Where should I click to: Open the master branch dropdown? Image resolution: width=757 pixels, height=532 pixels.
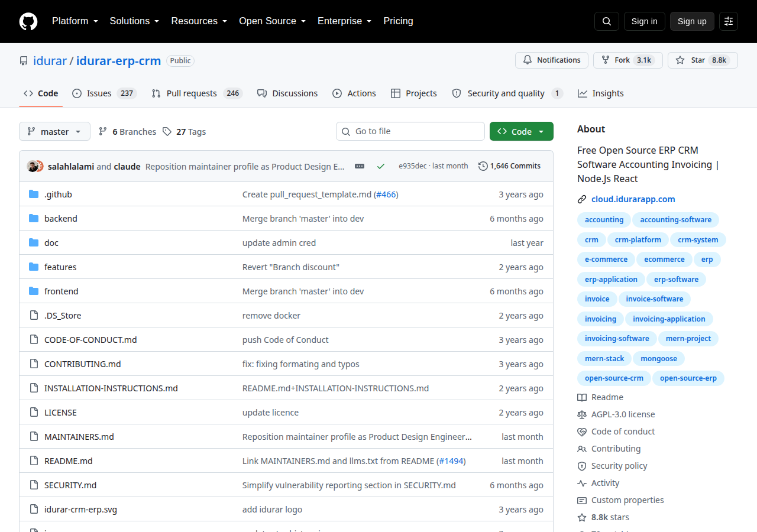point(54,131)
